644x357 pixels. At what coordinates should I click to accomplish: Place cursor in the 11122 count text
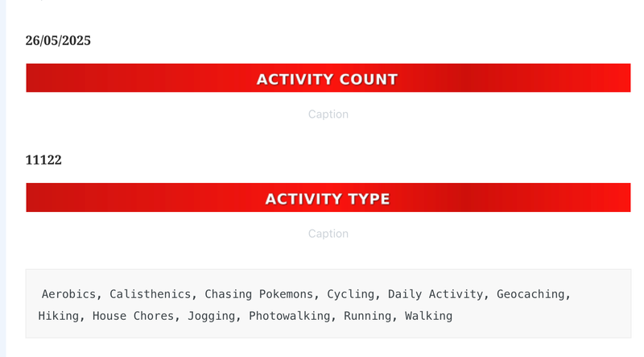pyautogui.click(x=43, y=160)
